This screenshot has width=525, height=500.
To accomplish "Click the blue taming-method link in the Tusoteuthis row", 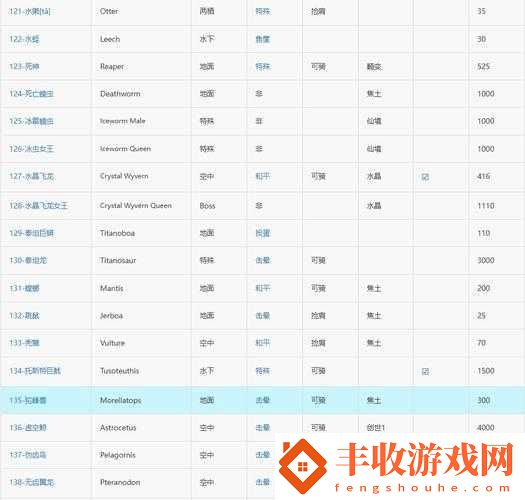I will 263,371.
